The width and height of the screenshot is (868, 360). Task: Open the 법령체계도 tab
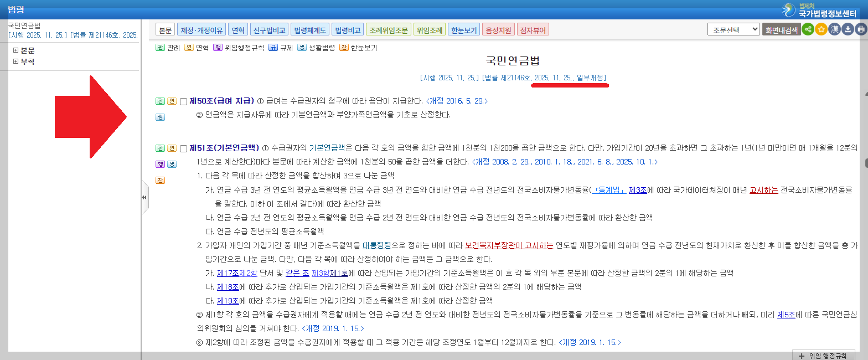pos(310,30)
